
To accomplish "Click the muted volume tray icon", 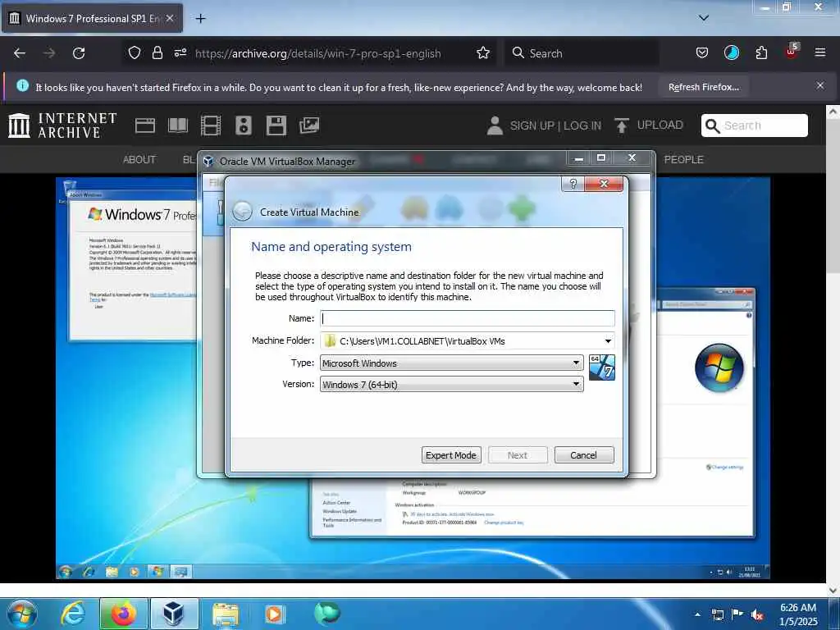I will (757, 615).
